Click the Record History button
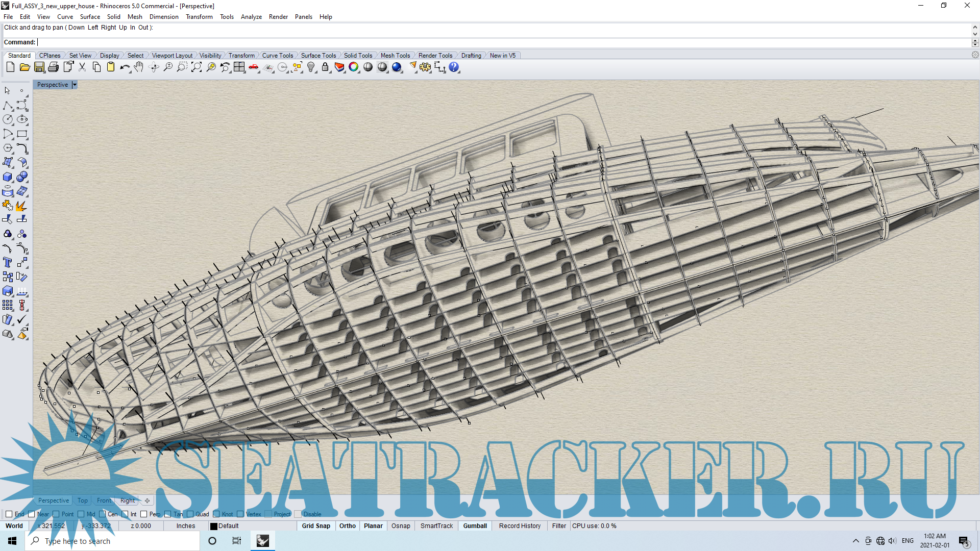The width and height of the screenshot is (980, 551). [520, 526]
